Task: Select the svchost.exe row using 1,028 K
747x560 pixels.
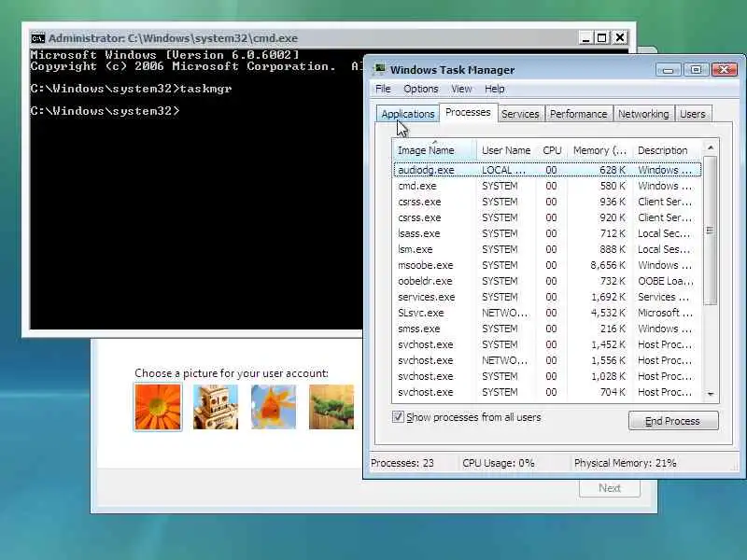Action: tap(547, 376)
